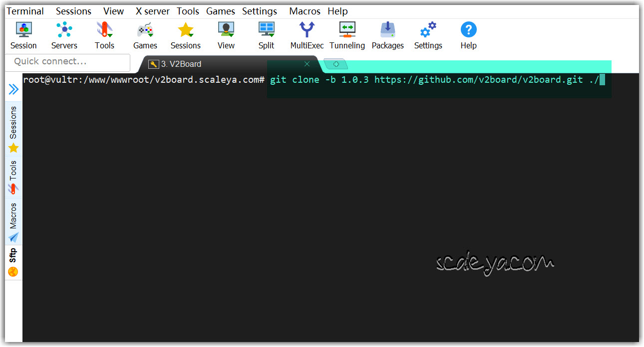Click the Settings gears toolbar icon
Screen dimensions: 644x347
[x=428, y=30]
